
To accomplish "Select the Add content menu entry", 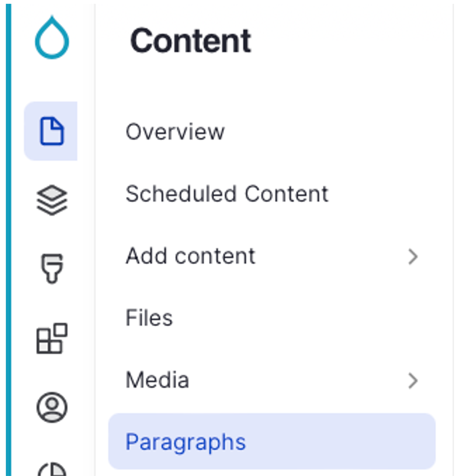I will point(190,256).
